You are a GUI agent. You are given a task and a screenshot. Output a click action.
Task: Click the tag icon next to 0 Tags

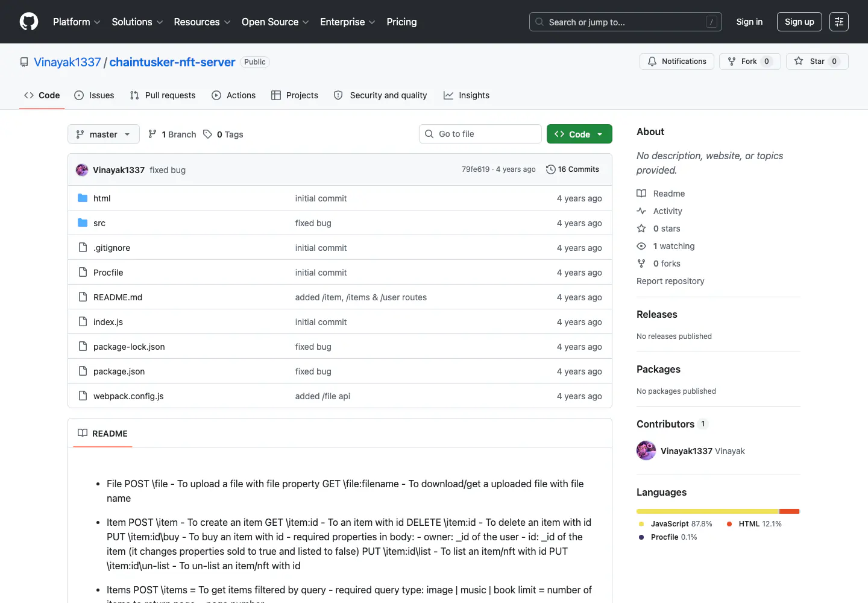click(207, 134)
